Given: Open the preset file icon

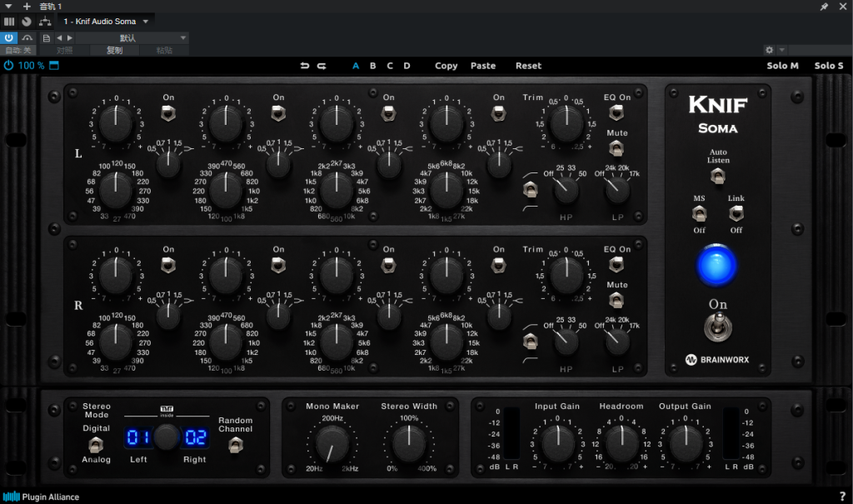Looking at the screenshot, I should point(47,38).
